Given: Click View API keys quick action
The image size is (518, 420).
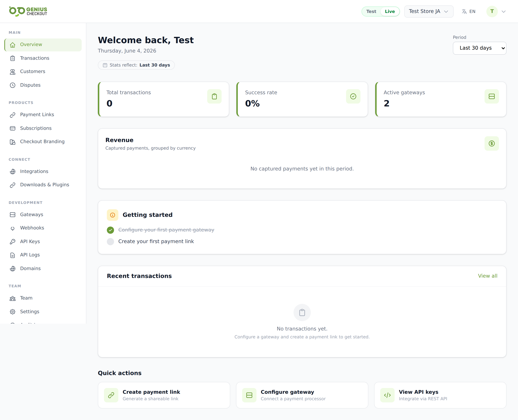Looking at the screenshot, I should click(440, 395).
